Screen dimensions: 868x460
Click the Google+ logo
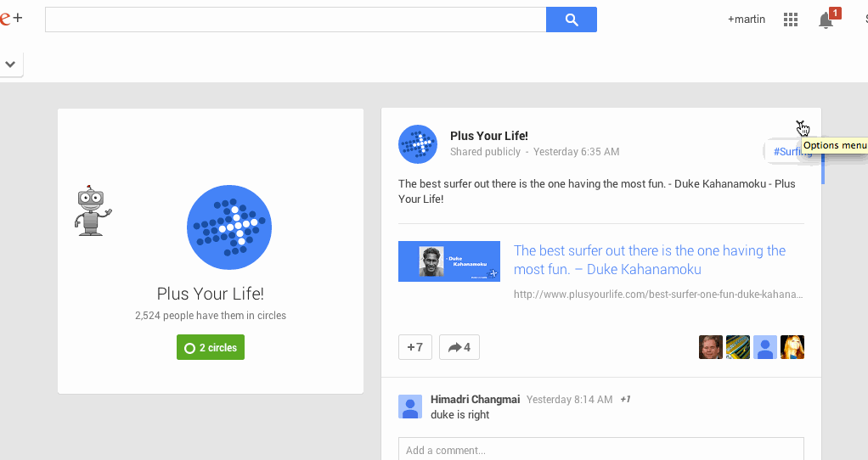10,18
